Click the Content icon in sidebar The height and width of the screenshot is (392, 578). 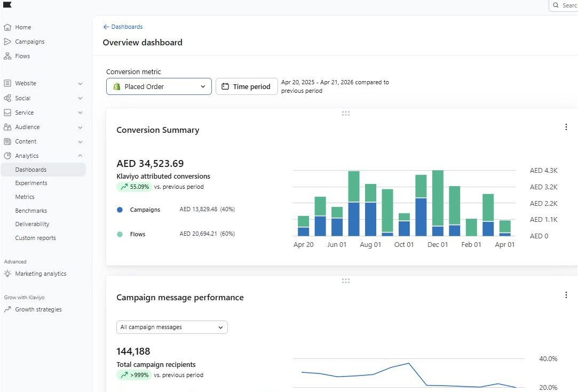(7, 141)
